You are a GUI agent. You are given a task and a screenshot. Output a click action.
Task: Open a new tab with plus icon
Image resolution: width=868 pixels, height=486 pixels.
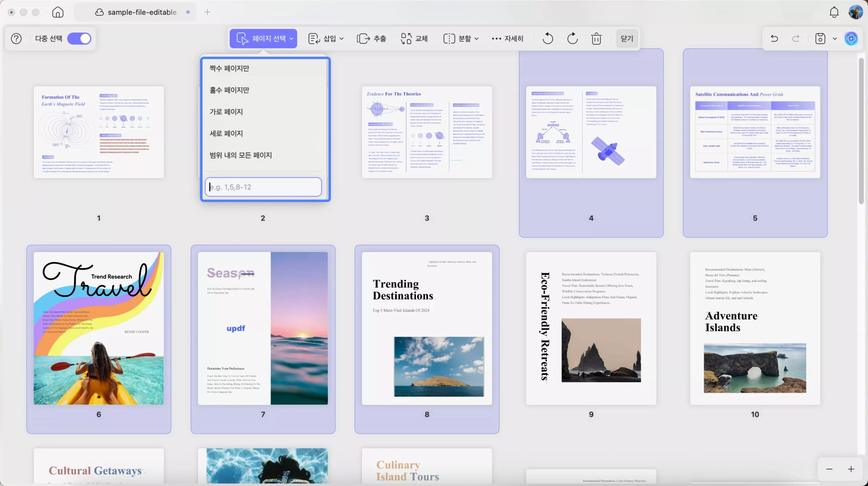pyautogui.click(x=207, y=12)
